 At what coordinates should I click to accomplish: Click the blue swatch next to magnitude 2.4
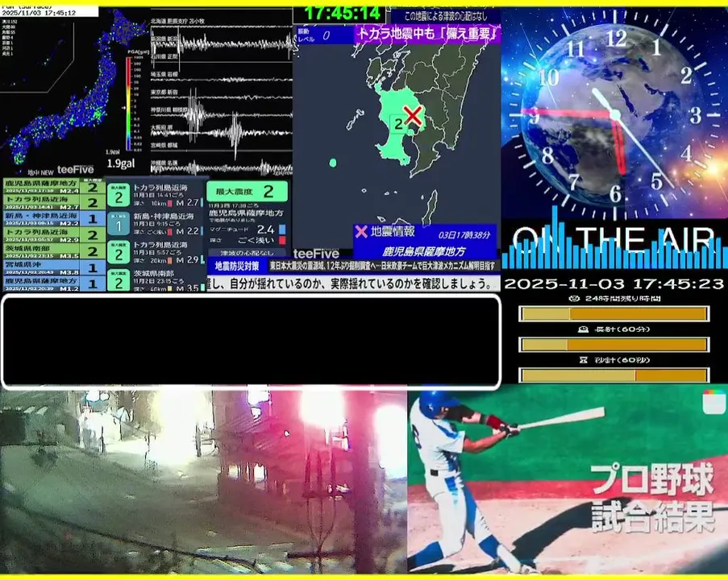[x=282, y=230]
